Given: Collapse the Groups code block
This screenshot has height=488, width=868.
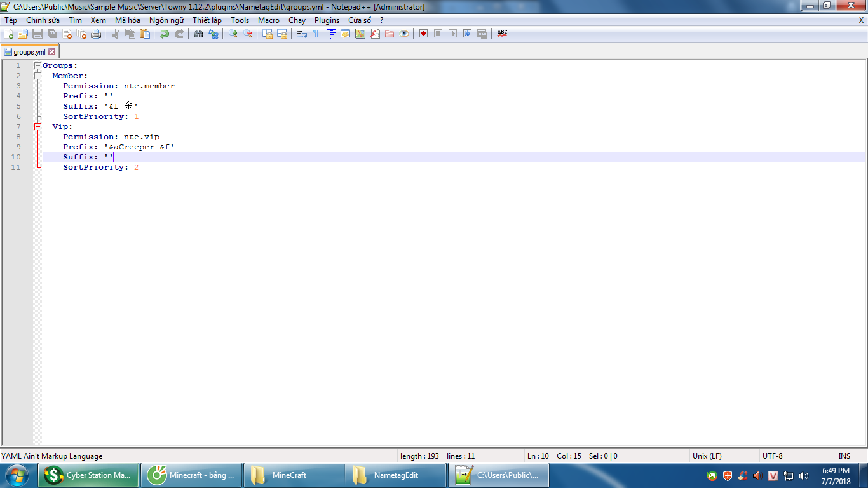Looking at the screenshot, I should pos(37,65).
